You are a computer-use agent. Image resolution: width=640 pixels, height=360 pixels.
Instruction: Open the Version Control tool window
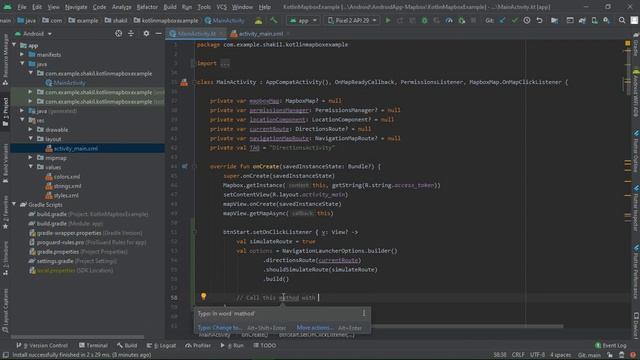42,345
